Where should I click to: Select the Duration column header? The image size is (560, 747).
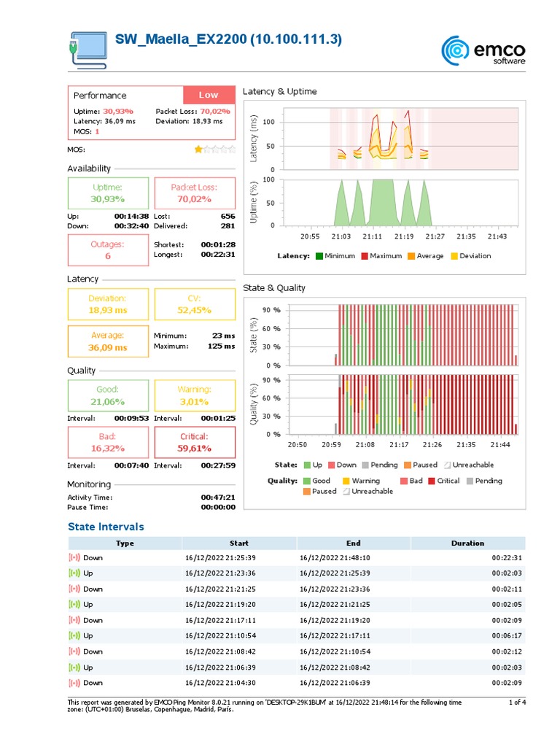click(468, 543)
